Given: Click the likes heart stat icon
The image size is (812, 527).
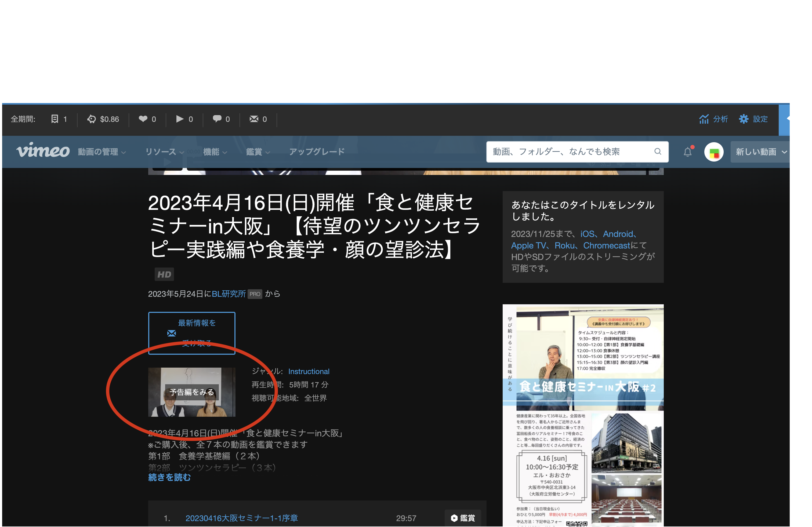Looking at the screenshot, I should click(x=143, y=119).
